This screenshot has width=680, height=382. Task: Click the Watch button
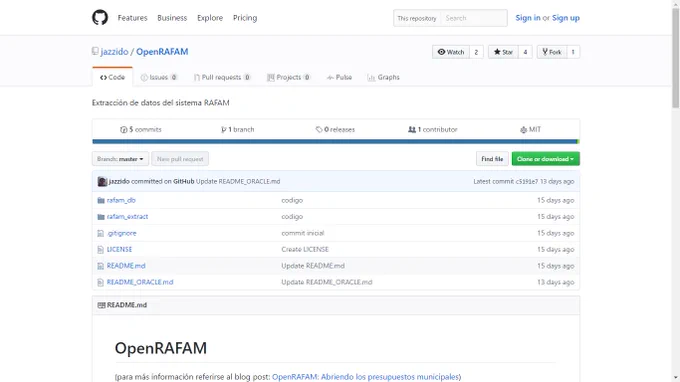click(451, 52)
